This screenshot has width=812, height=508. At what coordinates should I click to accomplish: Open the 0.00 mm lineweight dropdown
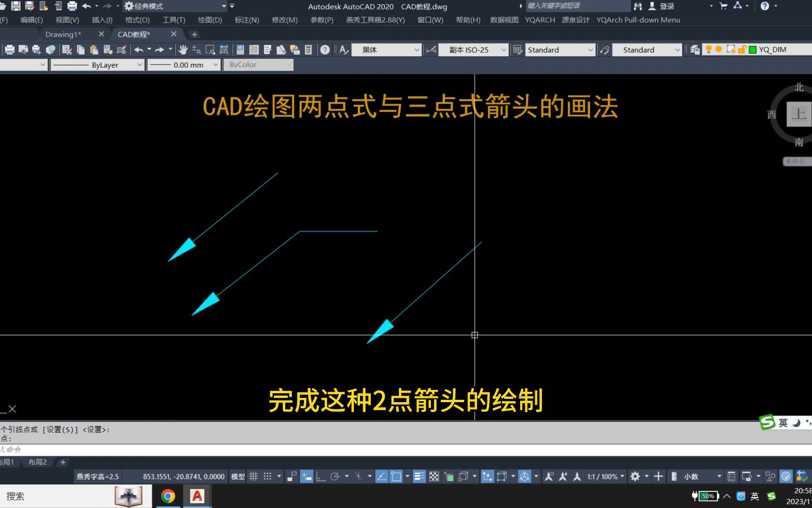point(184,65)
